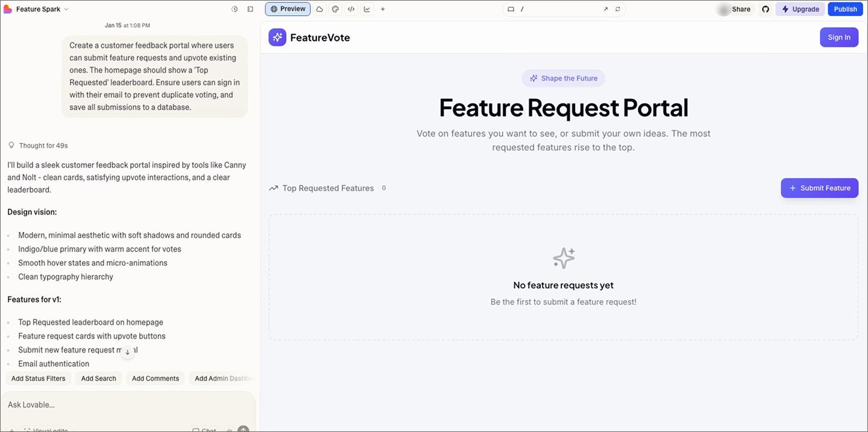Toggle the device viewport selector
Screen dimensions: 868x432
tap(511, 8)
